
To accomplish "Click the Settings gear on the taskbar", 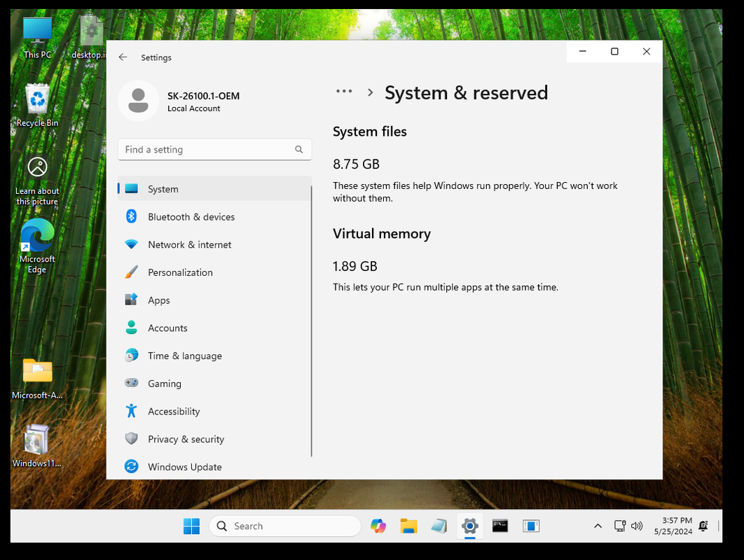I will 470,526.
